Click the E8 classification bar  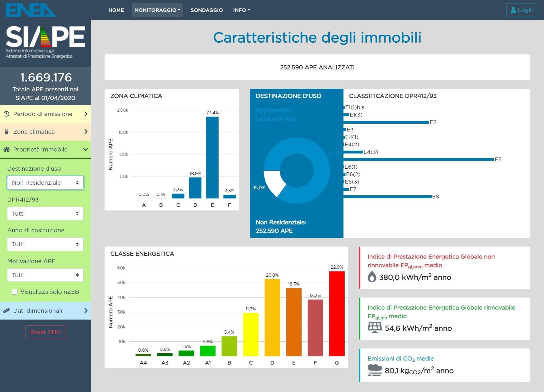(x=387, y=197)
